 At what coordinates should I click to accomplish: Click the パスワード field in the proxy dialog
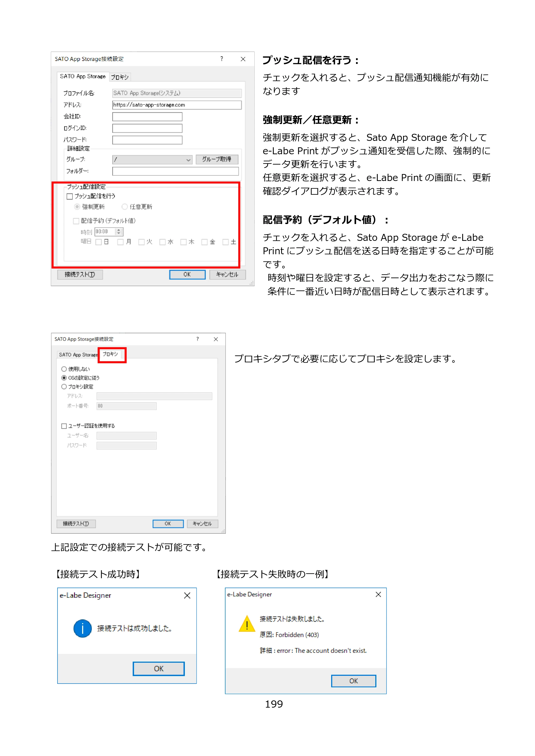(x=127, y=446)
